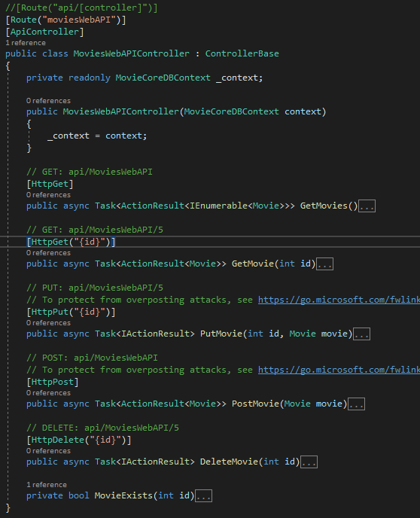Click the "1 reference" CodeLens above the class
The width and height of the screenshot is (420, 518).
tap(26, 43)
